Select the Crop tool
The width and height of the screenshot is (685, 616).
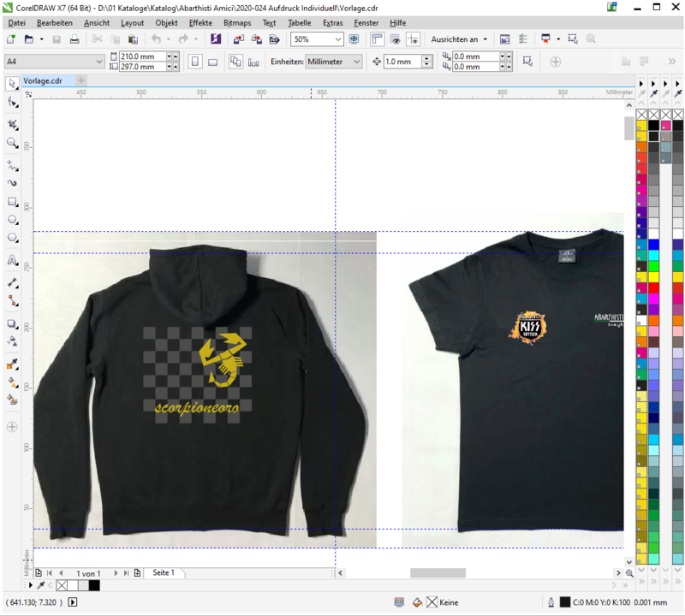click(12, 125)
